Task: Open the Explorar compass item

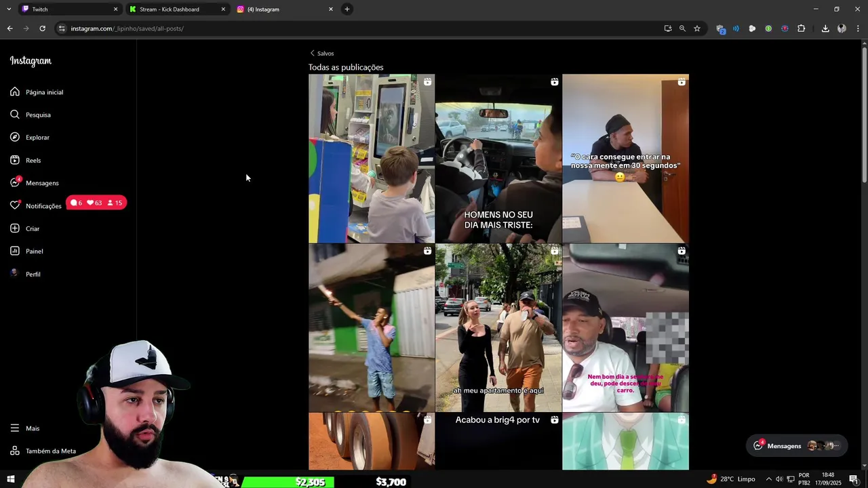Action: pos(30,137)
